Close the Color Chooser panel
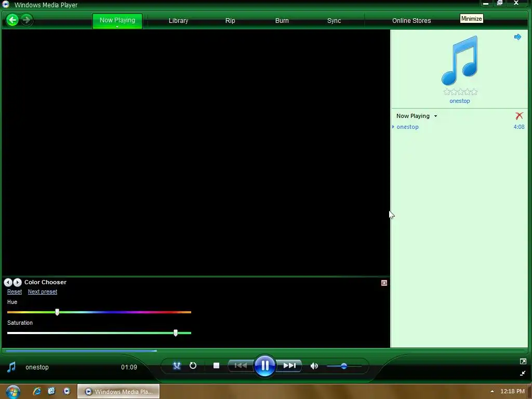Viewport: 532px width, 399px height. (384, 283)
